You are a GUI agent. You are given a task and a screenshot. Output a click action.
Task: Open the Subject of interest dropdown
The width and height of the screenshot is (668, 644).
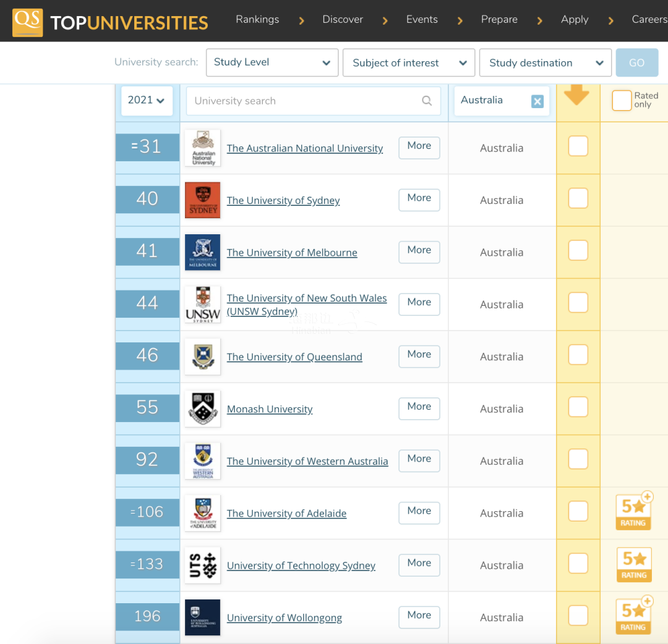coord(409,62)
